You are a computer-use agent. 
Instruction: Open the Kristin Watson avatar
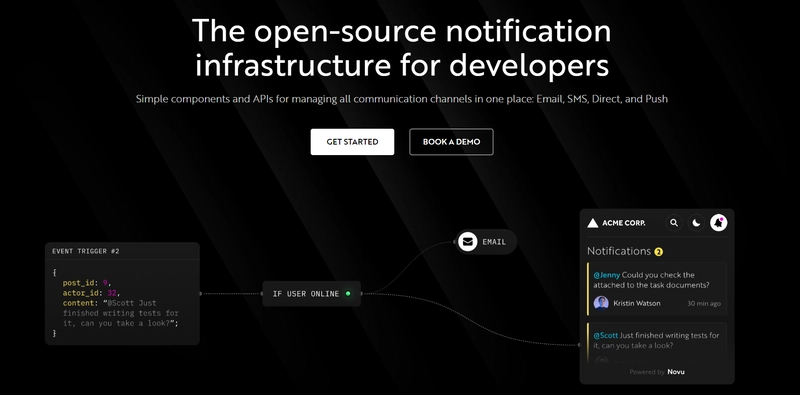[601, 303]
